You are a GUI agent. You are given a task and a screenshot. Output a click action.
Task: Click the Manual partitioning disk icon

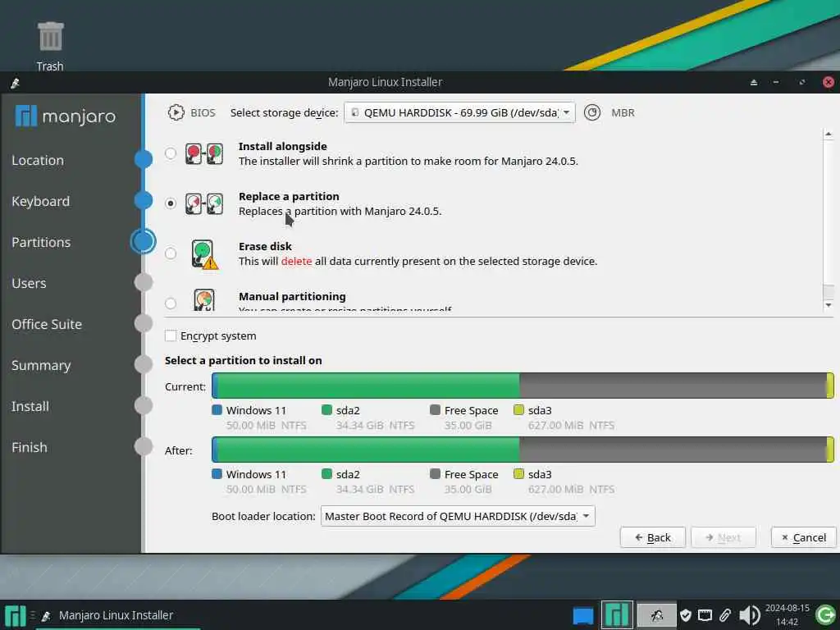click(x=204, y=300)
